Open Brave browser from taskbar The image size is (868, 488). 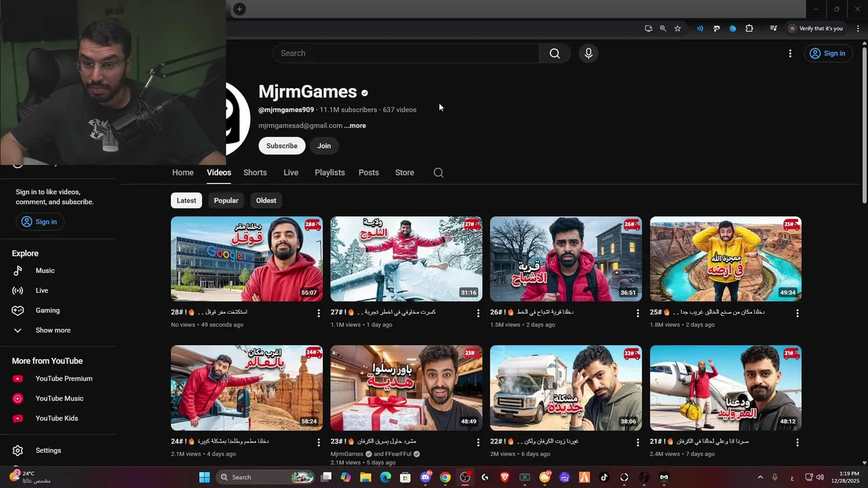tap(505, 477)
